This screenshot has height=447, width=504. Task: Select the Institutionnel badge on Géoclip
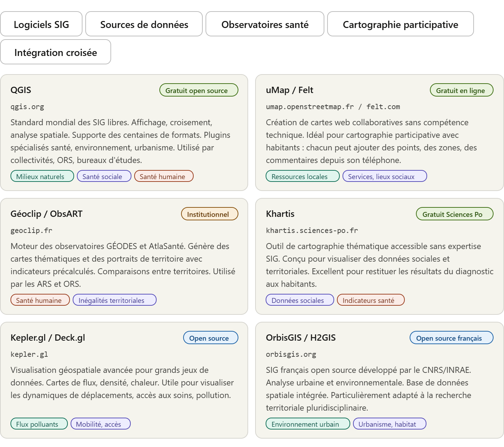209,214
